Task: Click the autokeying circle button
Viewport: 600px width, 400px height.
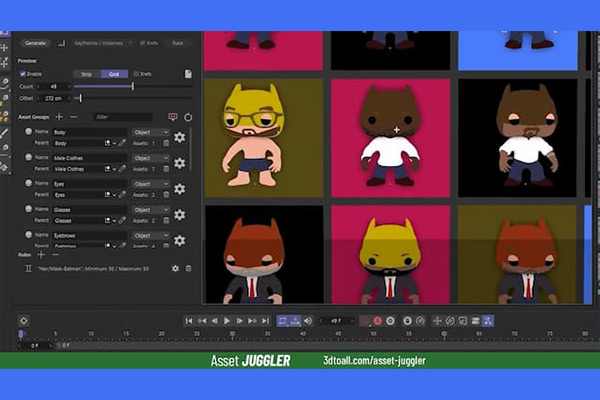Action: tap(390, 321)
